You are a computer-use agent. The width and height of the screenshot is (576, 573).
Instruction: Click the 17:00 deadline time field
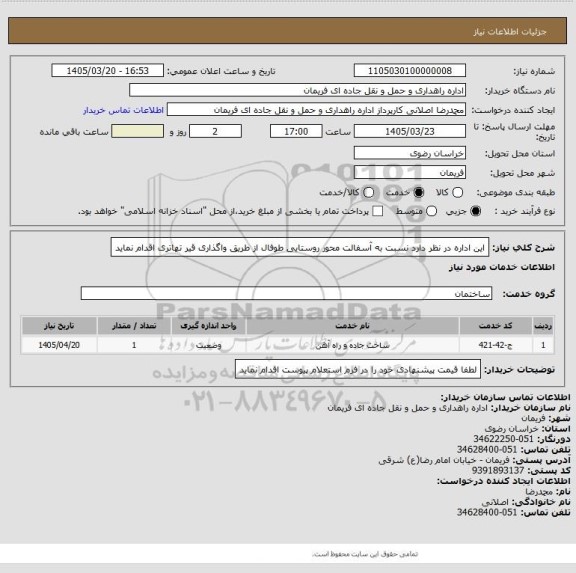click(296, 131)
